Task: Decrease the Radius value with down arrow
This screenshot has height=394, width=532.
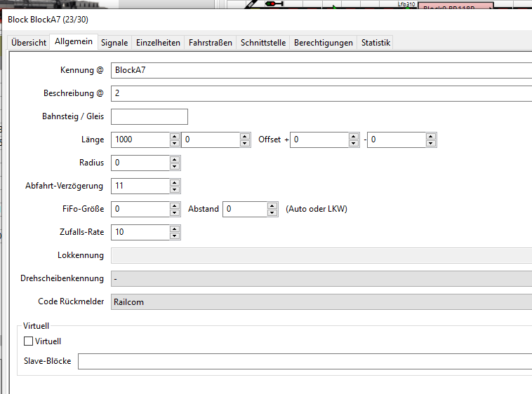Action: (x=175, y=167)
